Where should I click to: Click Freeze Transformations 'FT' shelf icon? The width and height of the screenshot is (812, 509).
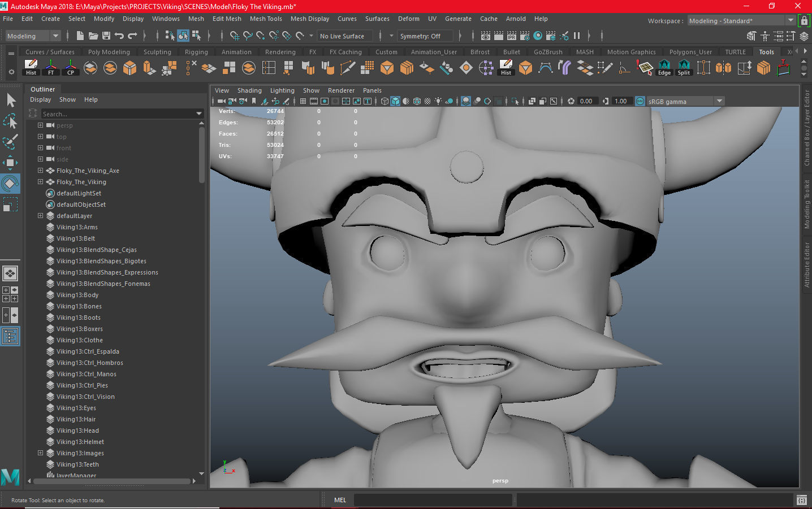tap(51, 68)
